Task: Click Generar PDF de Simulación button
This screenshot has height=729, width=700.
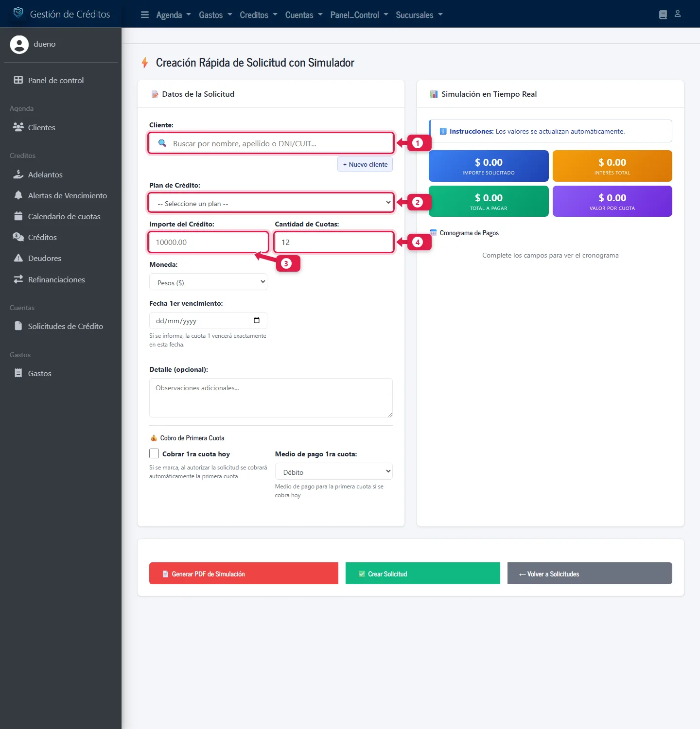Action: pyautogui.click(x=244, y=573)
